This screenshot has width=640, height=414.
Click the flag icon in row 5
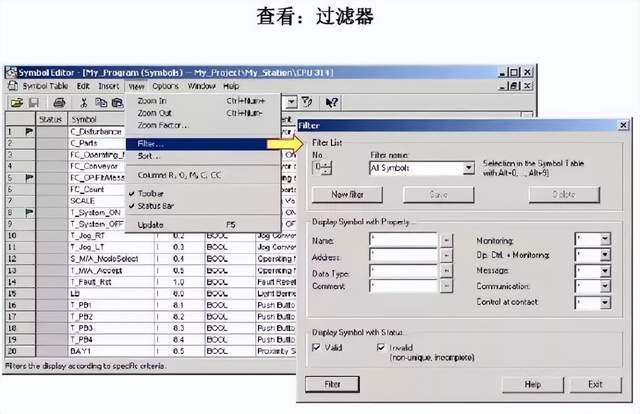coord(29,178)
